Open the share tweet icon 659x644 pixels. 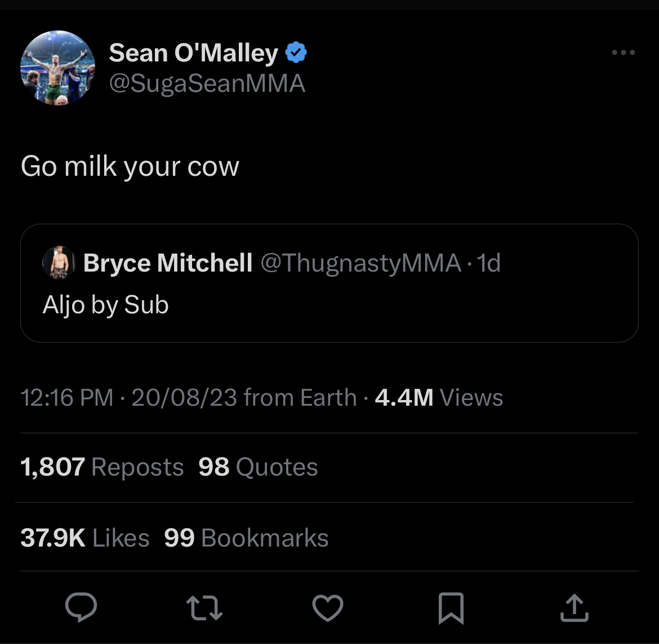coord(574,607)
